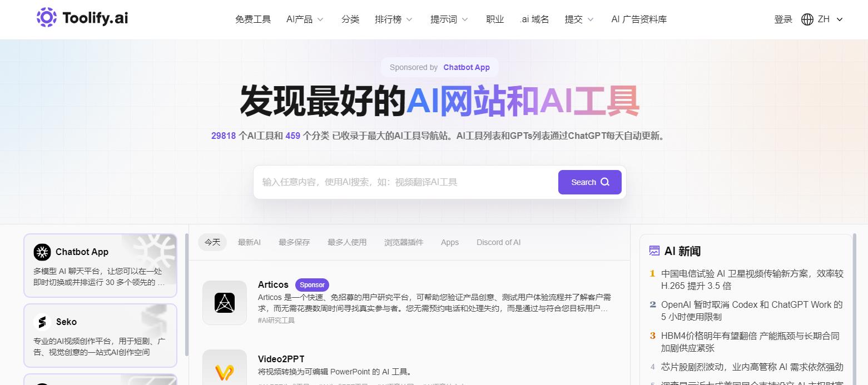Open news about 中国电信试验 AI 卫星视频
The image size is (868, 385).
pyautogui.click(x=752, y=279)
